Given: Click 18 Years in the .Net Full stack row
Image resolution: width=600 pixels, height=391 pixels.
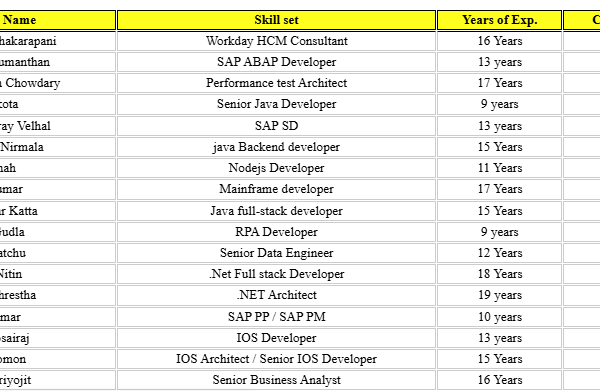Looking at the screenshot, I should click(x=500, y=274).
